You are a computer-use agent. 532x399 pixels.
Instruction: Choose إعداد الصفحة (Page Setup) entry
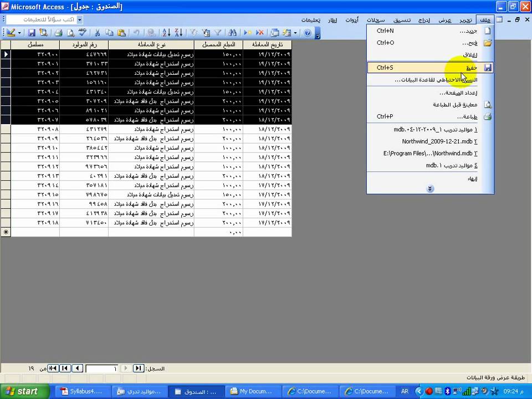[430, 93]
